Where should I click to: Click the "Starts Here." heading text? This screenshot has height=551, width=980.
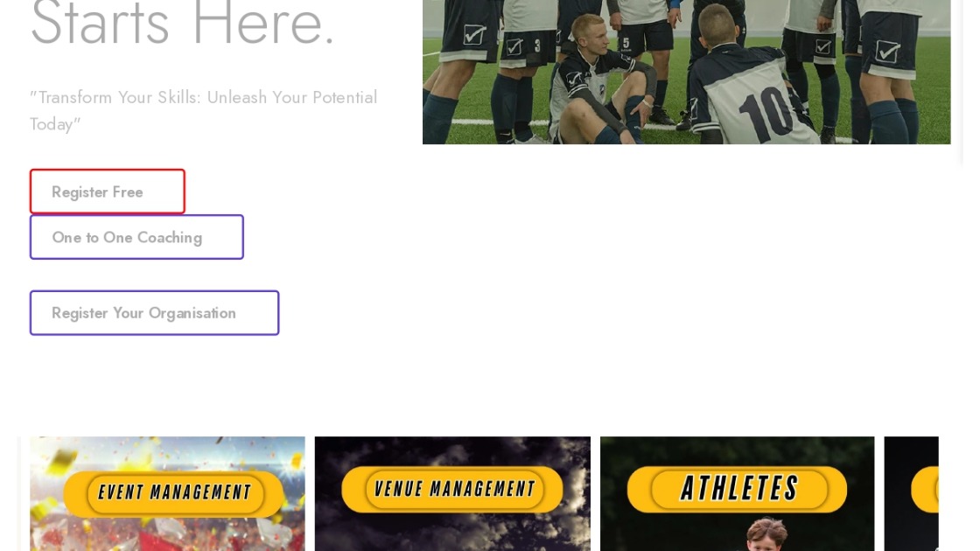pyautogui.click(x=183, y=24)
